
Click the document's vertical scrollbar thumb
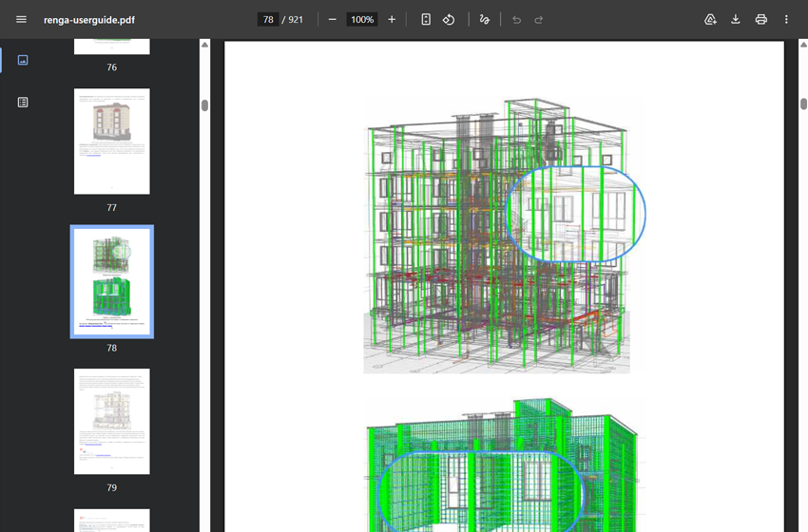click(803, 104)
